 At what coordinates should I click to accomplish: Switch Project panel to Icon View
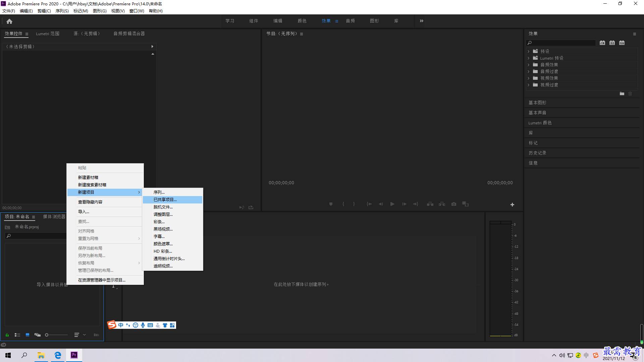(x=28, y=335)
